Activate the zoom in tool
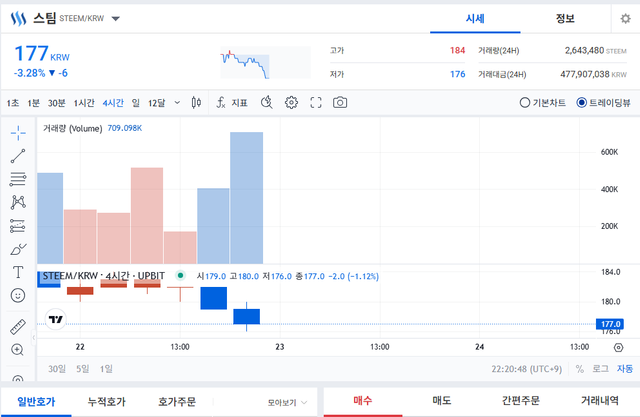This screenshot has height=417, width=640. coord(18,350)
